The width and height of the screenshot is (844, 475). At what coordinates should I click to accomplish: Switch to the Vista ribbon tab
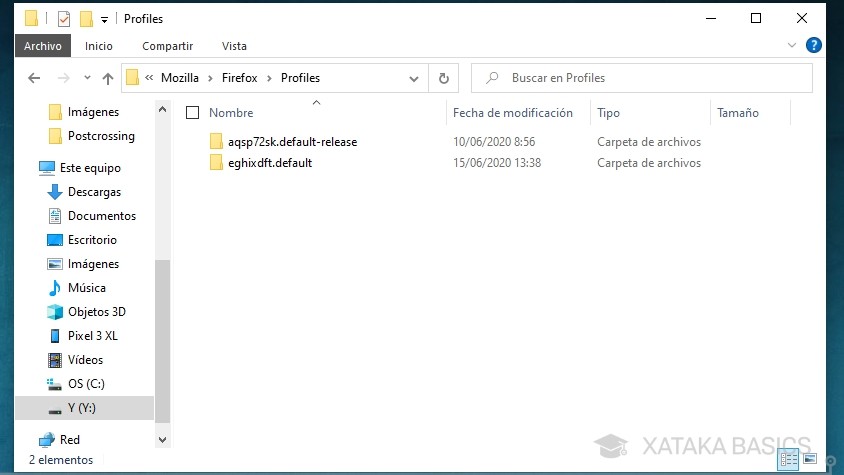(x=234, y=46)
